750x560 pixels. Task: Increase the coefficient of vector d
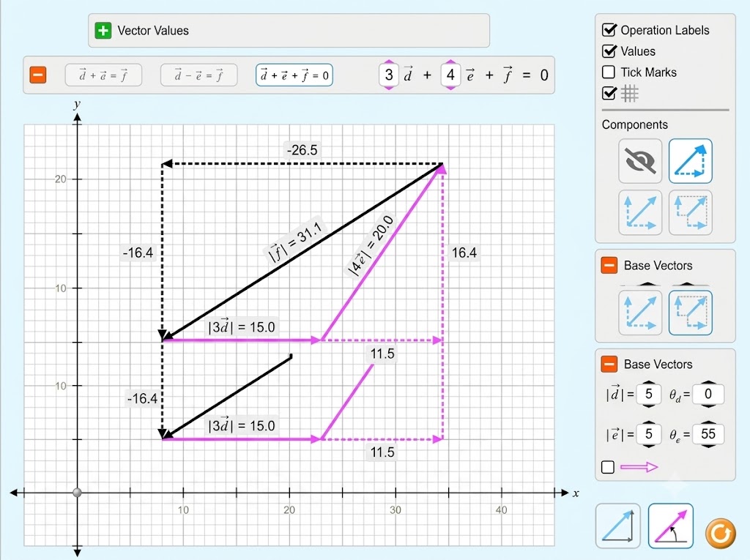[389, 62]
